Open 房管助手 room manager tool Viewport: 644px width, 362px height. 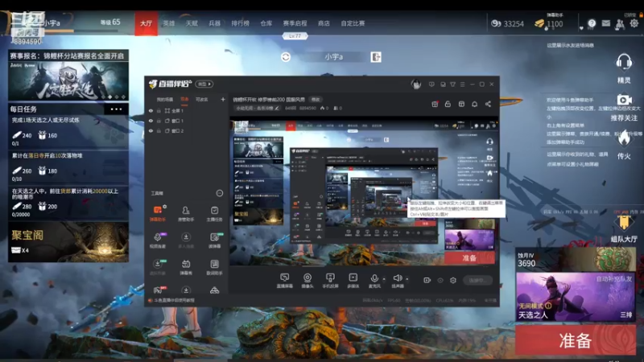point(186,213)
